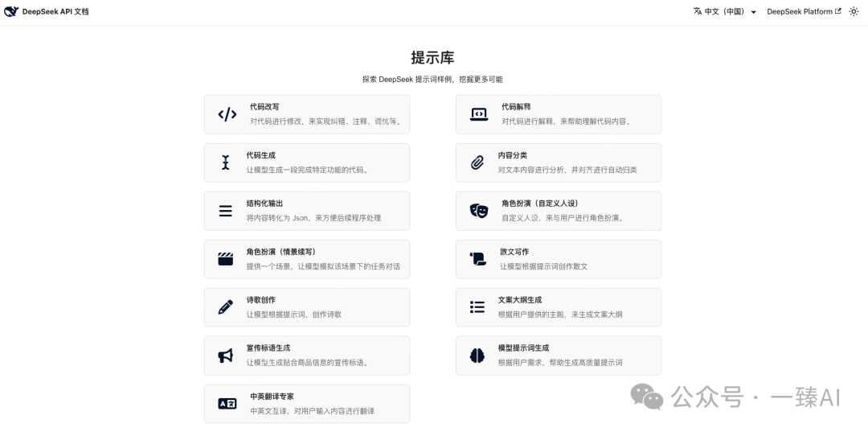This screenshot has height=432, width=868.
Task: Click subtitle 探索 DeepSeek 提示词样例，挖掘更多可能
Action: [432, 79]
